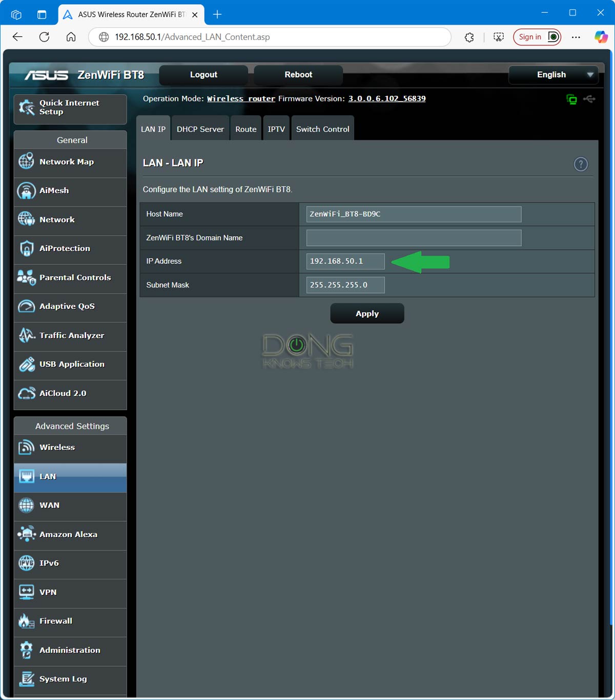This screenshot has width=615, height=700.
Task: Open browser settings and more menu
Action: [576, 37]
